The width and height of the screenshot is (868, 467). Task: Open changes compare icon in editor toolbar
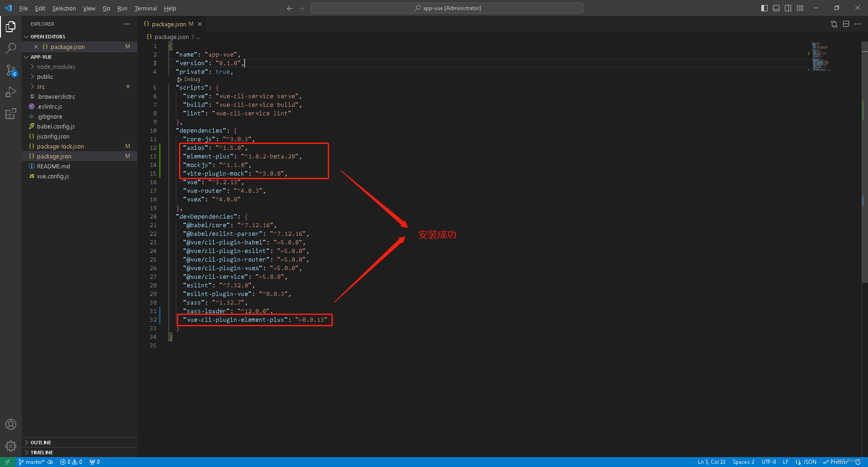pos(834,24)
